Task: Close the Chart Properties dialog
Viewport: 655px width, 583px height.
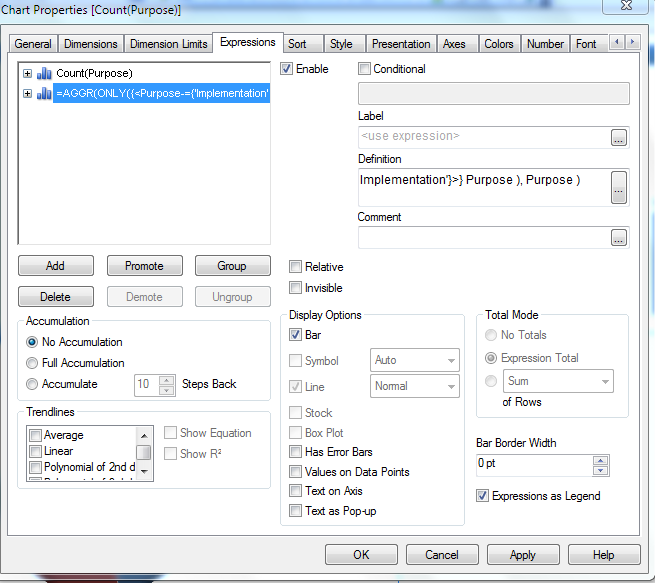Action: (x=626, y=5)
